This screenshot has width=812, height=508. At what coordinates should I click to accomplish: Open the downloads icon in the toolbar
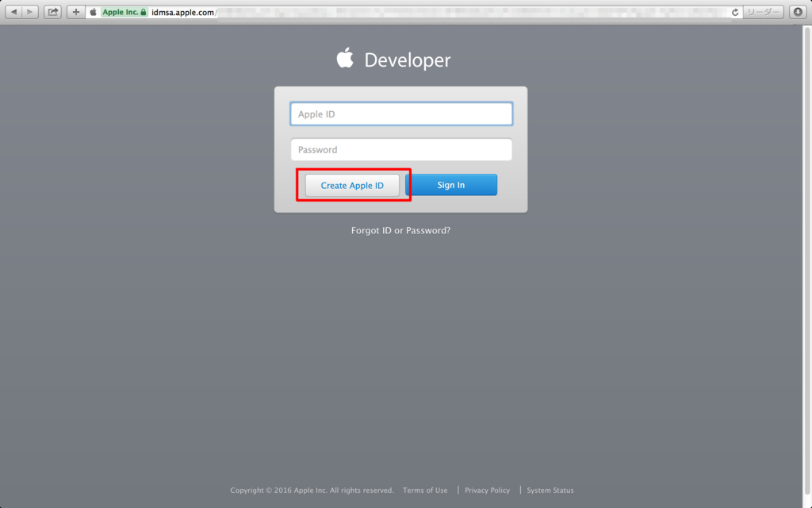click(798, 12)
